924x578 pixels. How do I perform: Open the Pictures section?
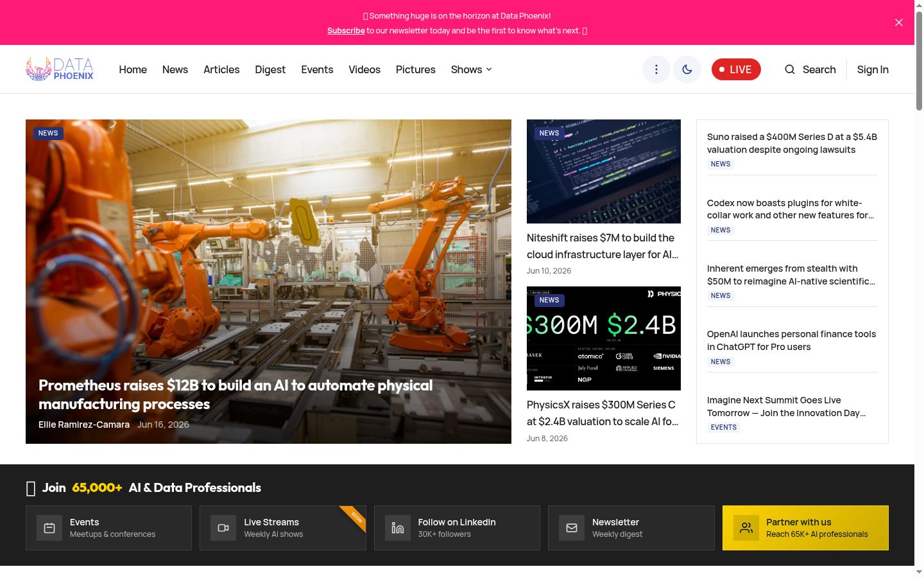[x=416, y=69]
